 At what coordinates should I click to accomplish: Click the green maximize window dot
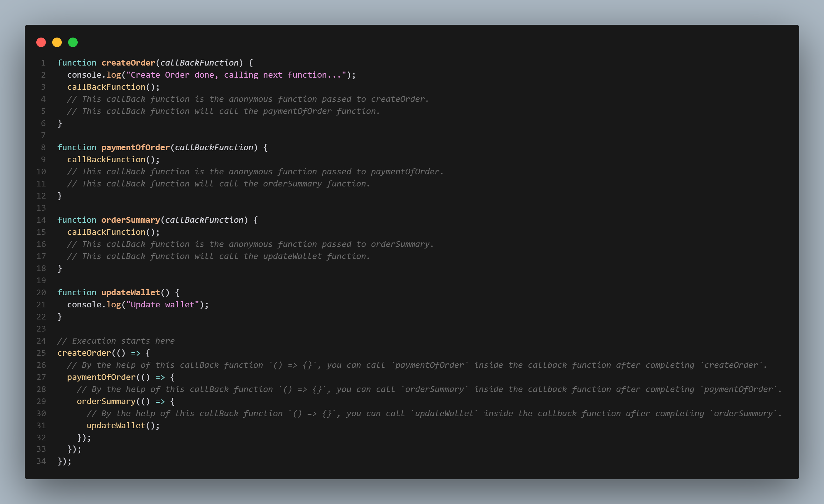(x=73, y=42)
